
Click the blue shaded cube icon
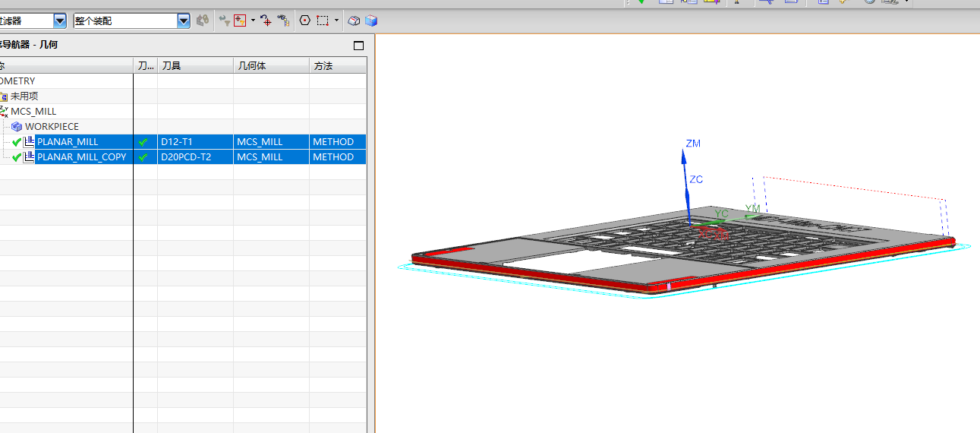370,21
